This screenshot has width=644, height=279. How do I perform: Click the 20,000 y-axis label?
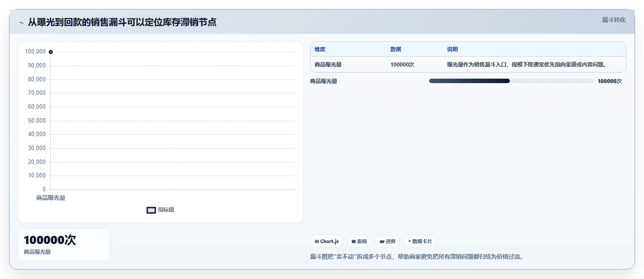[37, 162]
